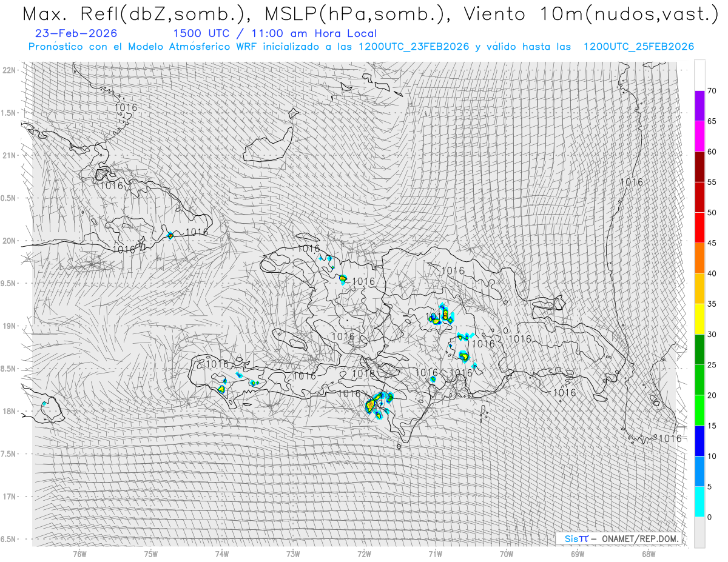Click the colorbar label '70'

coord(712,91)
